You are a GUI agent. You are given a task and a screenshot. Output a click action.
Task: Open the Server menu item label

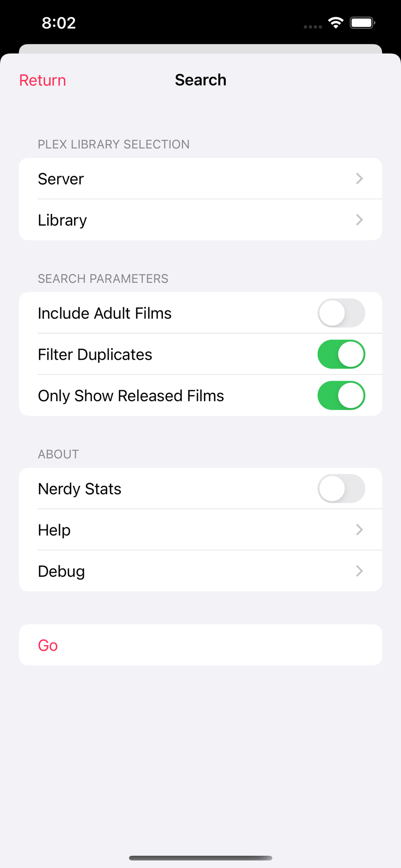tap(61, 179)
